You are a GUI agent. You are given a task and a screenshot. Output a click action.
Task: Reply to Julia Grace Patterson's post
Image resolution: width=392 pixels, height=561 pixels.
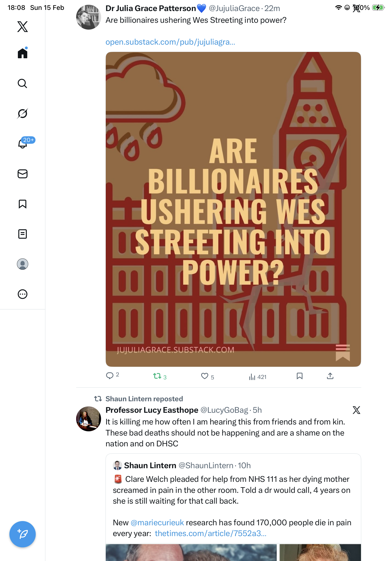point(110,376)
